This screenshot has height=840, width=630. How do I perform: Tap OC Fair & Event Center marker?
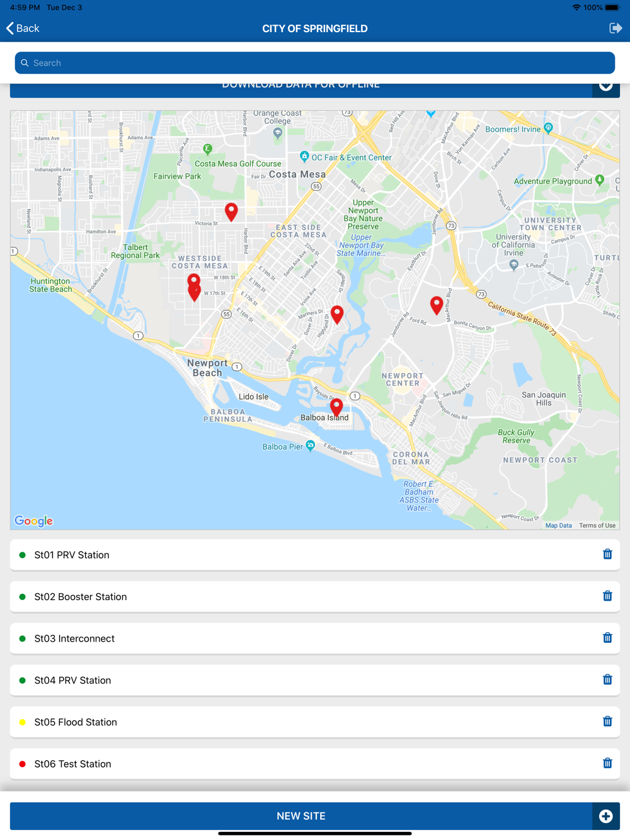click(x=304, y=156)
